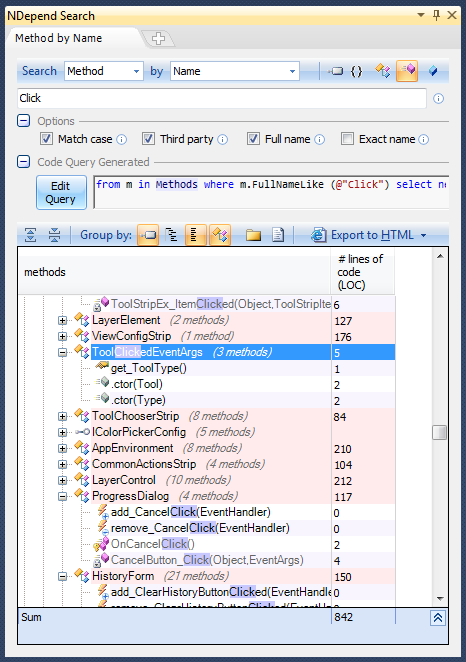Toggle the flat list grouping icon
This screenshot has height=662, width=466.
pyautogui.click(x=196, y=235)
